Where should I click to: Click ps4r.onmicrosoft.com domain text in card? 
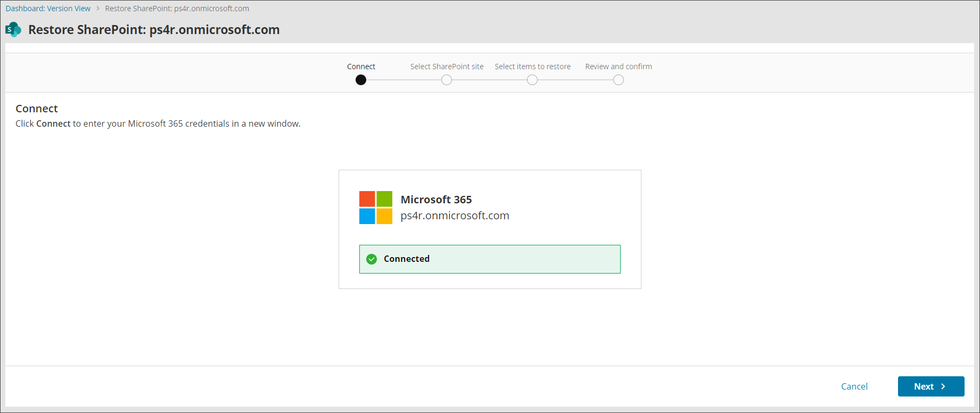(455, 216)
